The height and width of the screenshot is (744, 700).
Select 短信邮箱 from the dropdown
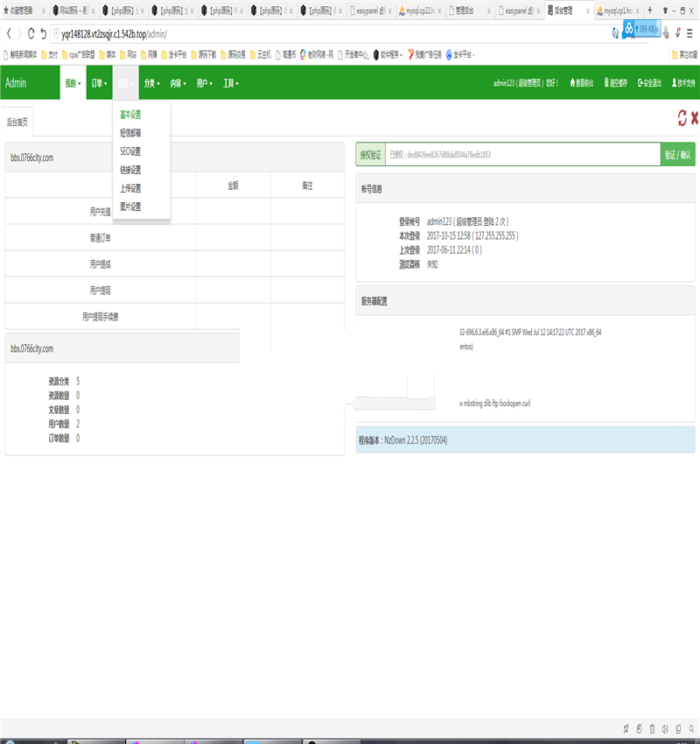[x=130, y=133]
